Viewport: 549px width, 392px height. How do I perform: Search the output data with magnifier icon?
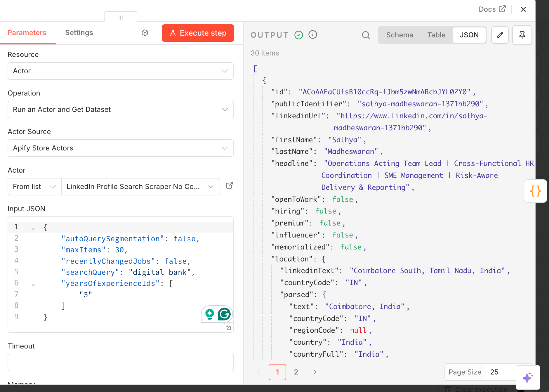click(366, 35)
